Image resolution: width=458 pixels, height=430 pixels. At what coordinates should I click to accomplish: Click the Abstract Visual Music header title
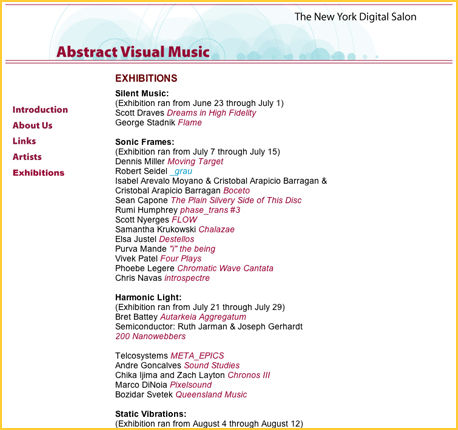[133, 52]
